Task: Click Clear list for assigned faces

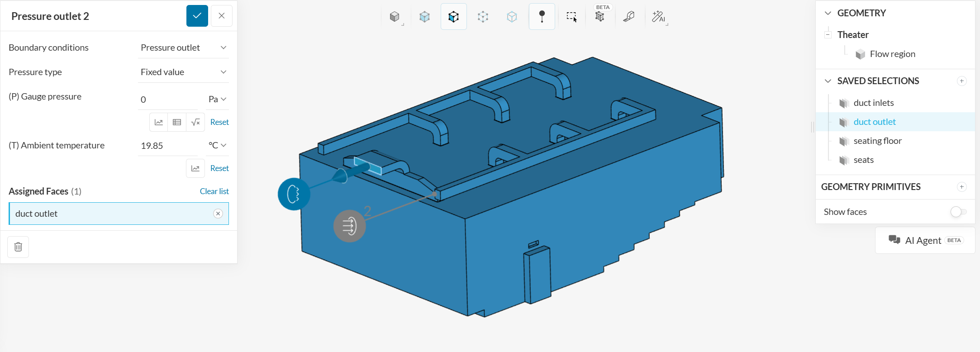Action: pyautogui.click(x=214, y=191)
